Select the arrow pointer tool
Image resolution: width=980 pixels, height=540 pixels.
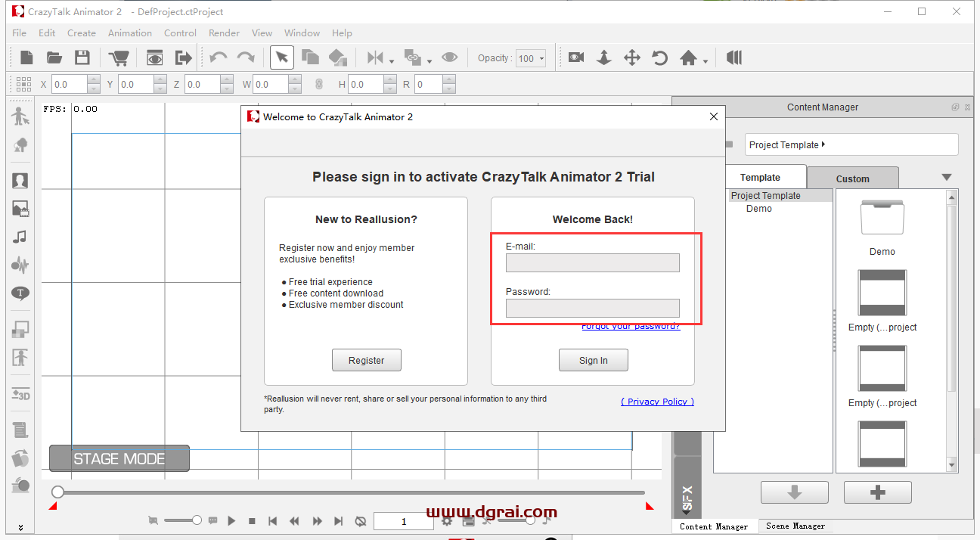pyautogui.click(x=282, y=57)
